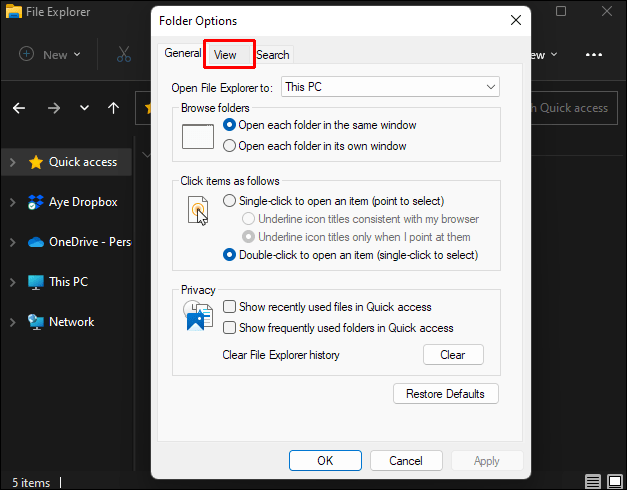This screenshot has width=627, height=490.
Task: Expand the This PC tree node
Action: (x=12, y=282)
